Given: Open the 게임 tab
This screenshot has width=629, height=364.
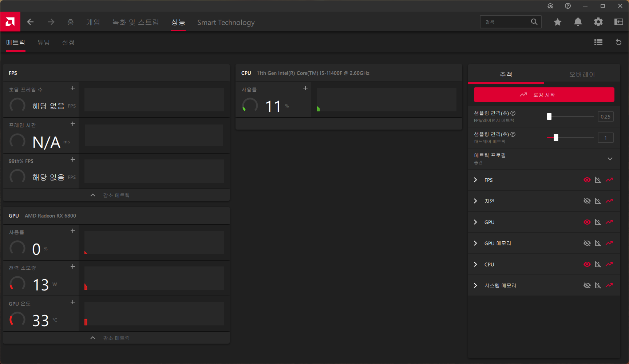Looking at the screenshot, I should click(93, 22).
